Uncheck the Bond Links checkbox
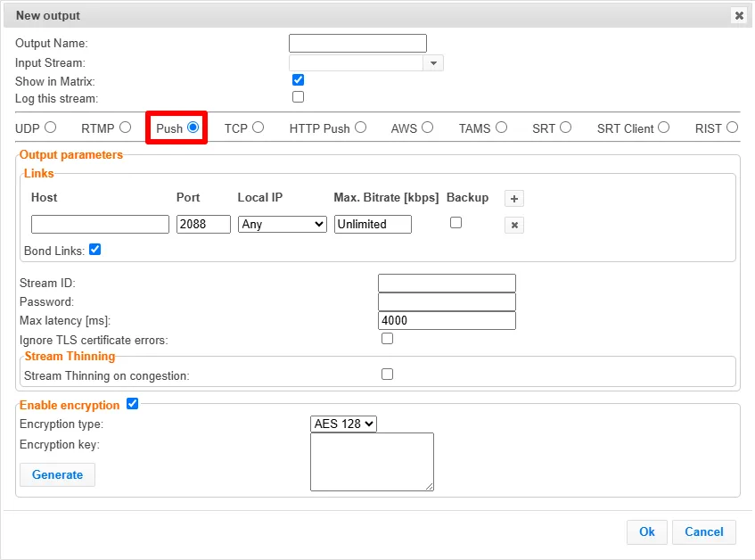 (94, 250)
